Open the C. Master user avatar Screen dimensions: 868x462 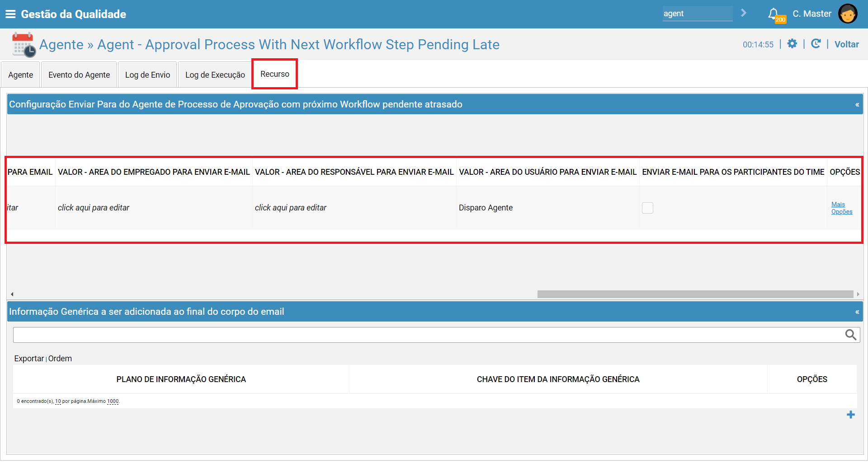[847, 14]
